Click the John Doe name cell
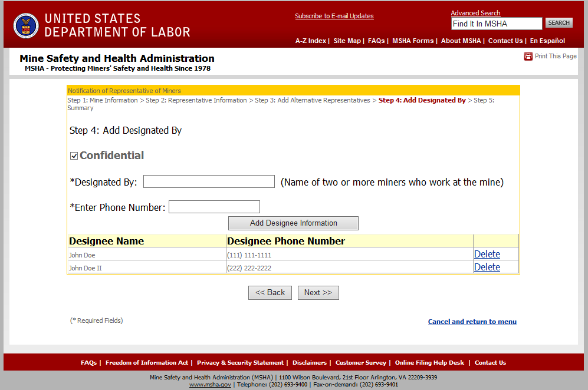This screenshot has height=390, width=588. coord(147,255)
